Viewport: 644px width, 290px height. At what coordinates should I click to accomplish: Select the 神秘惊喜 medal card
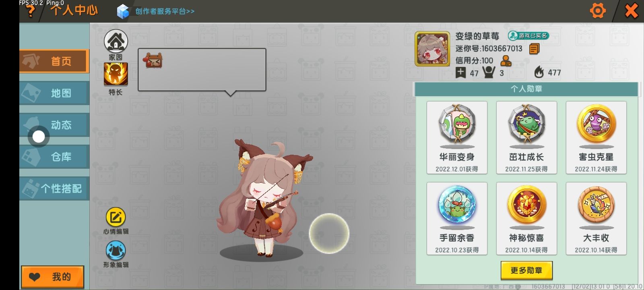526,219
